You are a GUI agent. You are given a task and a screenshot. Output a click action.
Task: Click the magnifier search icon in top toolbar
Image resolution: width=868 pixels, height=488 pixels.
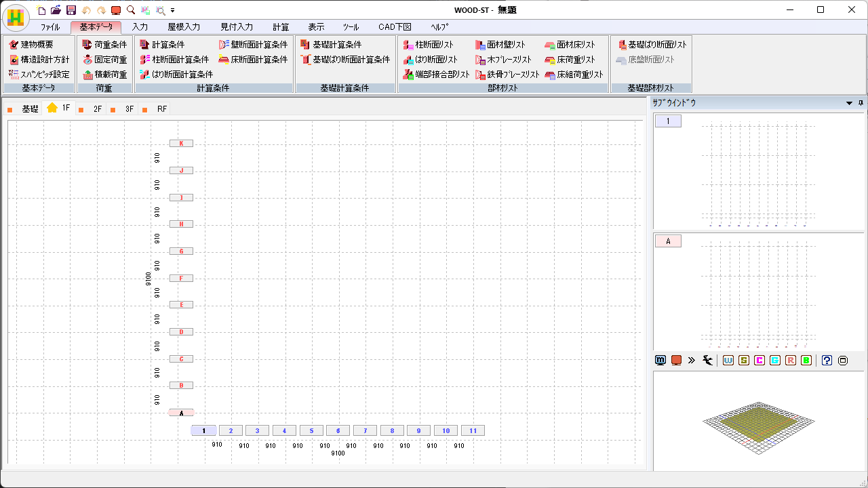[131, 10]
